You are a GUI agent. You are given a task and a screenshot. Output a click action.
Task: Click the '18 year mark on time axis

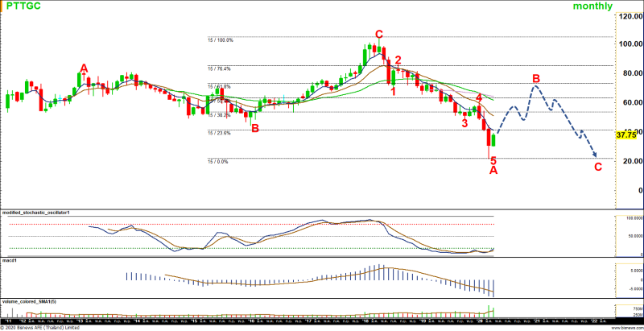[x=365, y=320]
